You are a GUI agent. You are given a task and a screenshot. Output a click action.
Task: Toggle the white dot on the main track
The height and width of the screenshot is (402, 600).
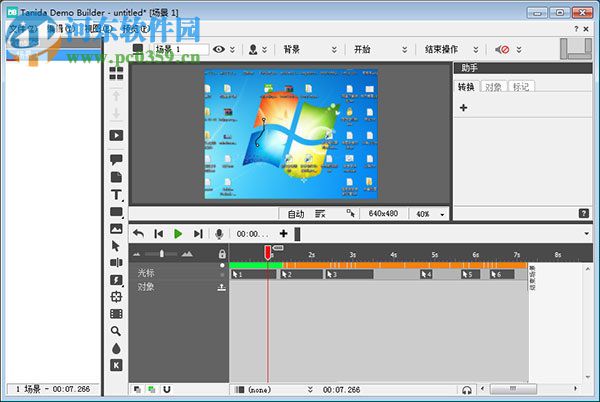coord(222,265)
